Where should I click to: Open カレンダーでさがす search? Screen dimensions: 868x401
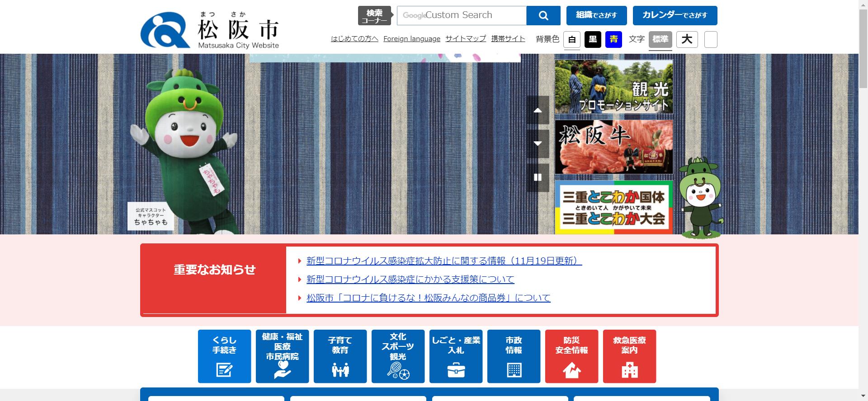tap(675, 15)
